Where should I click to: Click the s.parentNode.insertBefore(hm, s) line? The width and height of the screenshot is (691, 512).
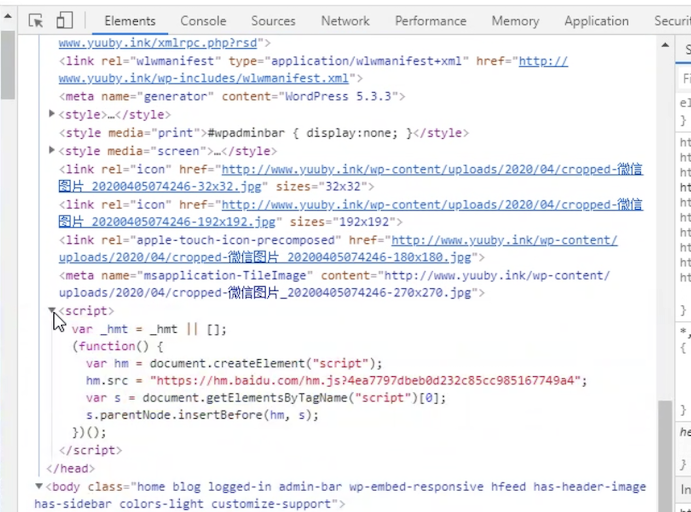tap(202, 415)
